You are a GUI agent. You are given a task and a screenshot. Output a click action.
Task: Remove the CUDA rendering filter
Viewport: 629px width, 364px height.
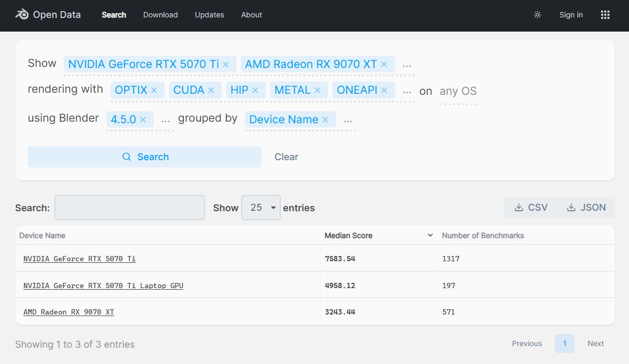211,90
